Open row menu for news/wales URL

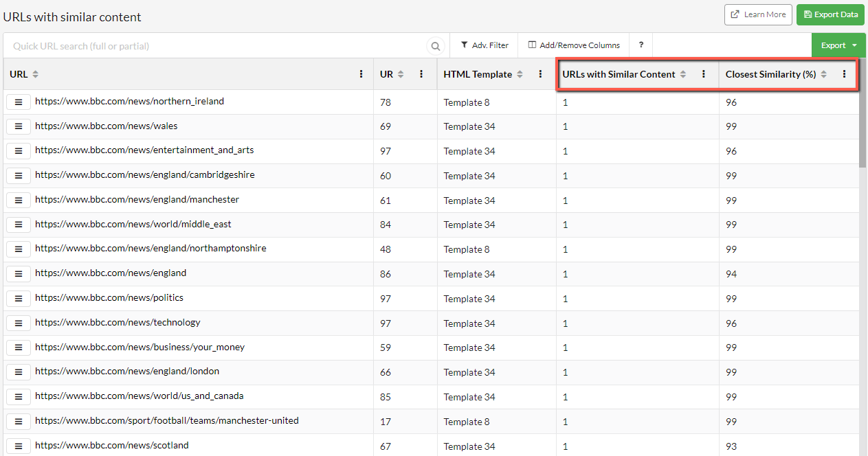19,126
